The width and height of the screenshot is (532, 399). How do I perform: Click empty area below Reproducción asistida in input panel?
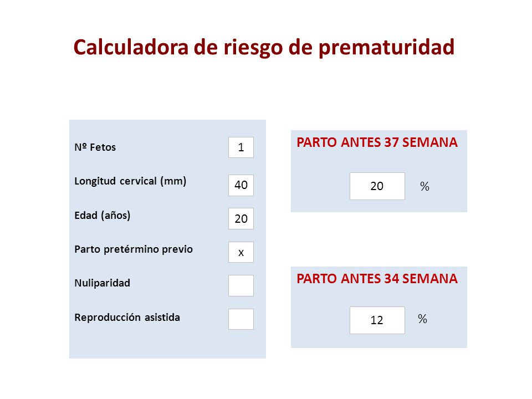pyautogui.click(x=167, y=344)
